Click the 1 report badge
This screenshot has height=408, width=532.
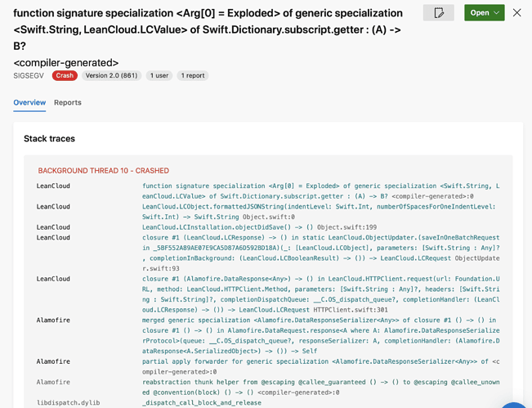point(193,75)
